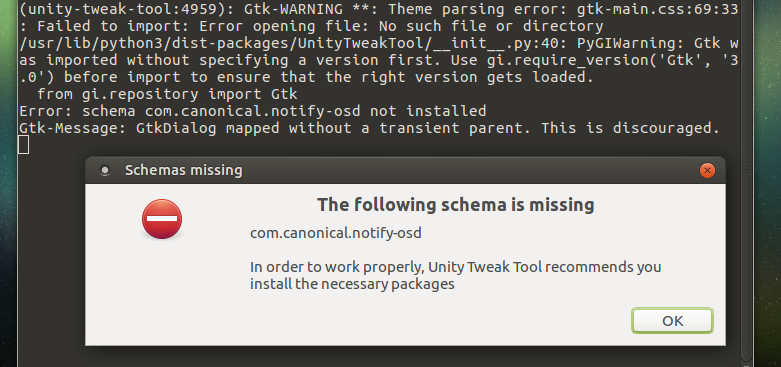
Task: Click the red error stop icon
Action: [x=162, y=219]
